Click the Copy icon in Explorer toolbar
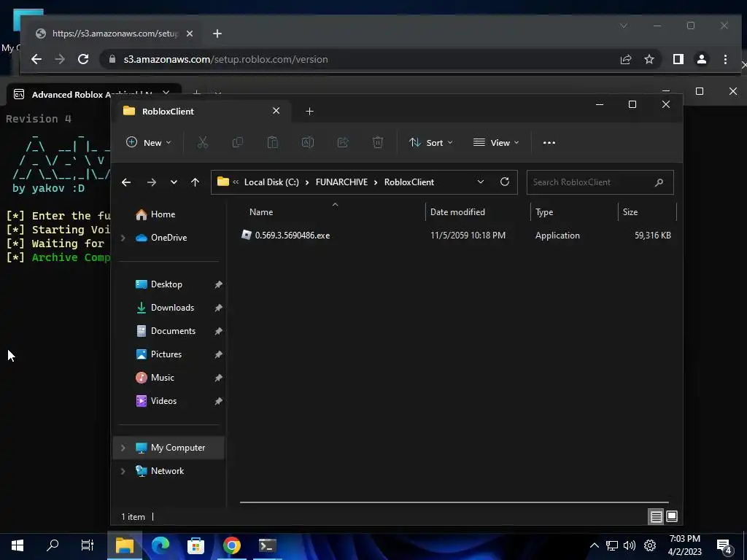Screen dimensions: 747x560 [x=237, y=142]
